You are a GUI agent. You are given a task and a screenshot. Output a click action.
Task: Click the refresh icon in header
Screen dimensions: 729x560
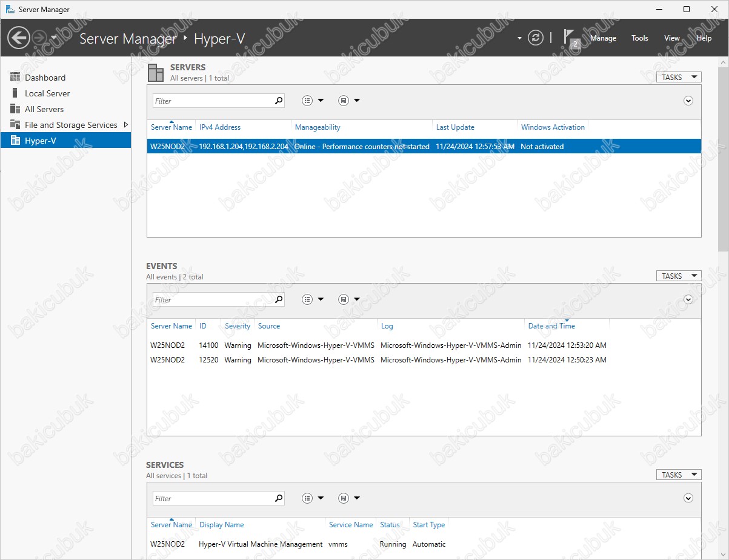pyautogui.click(x=536, y=38)
